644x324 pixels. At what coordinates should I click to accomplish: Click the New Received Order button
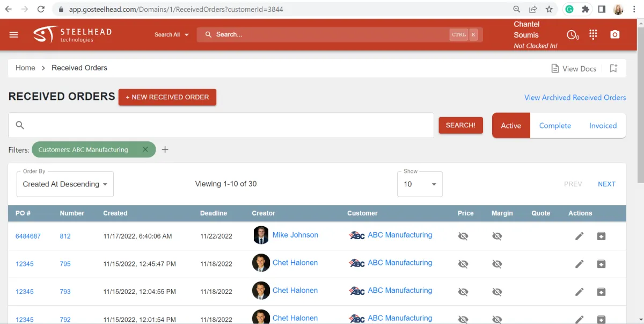click(x=167, y=97)
